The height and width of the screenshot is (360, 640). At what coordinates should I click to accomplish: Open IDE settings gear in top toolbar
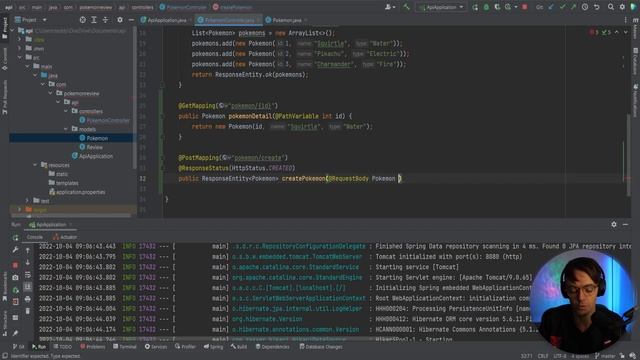pyautogui.click(x=622, y=7)
